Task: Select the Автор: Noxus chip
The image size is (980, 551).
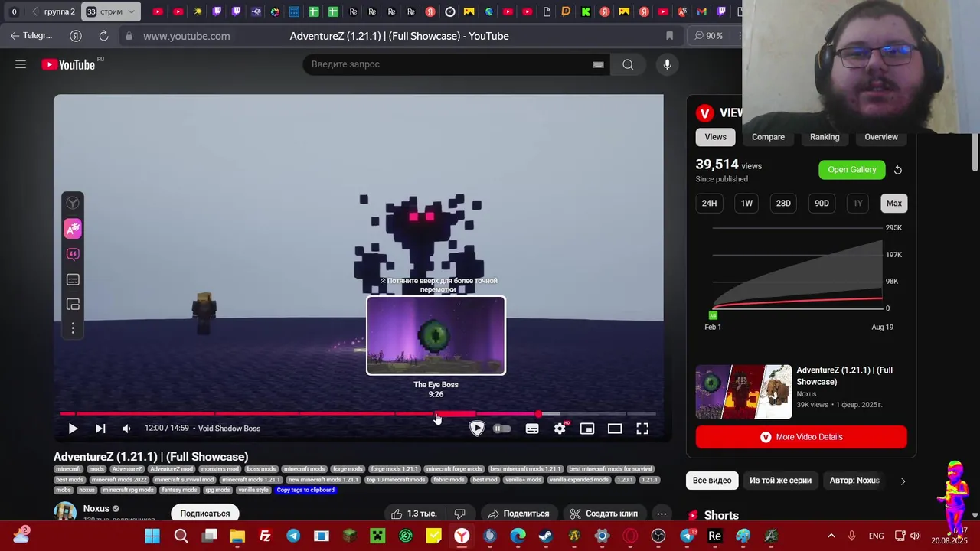Action: (x=854, y=481)
